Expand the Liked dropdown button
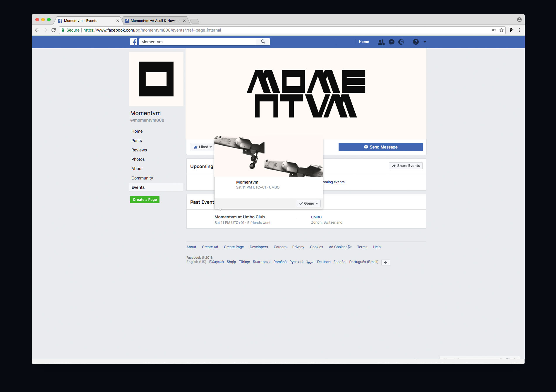The width and height of the screenshot is (556, 392). click(x=203, y=147)
